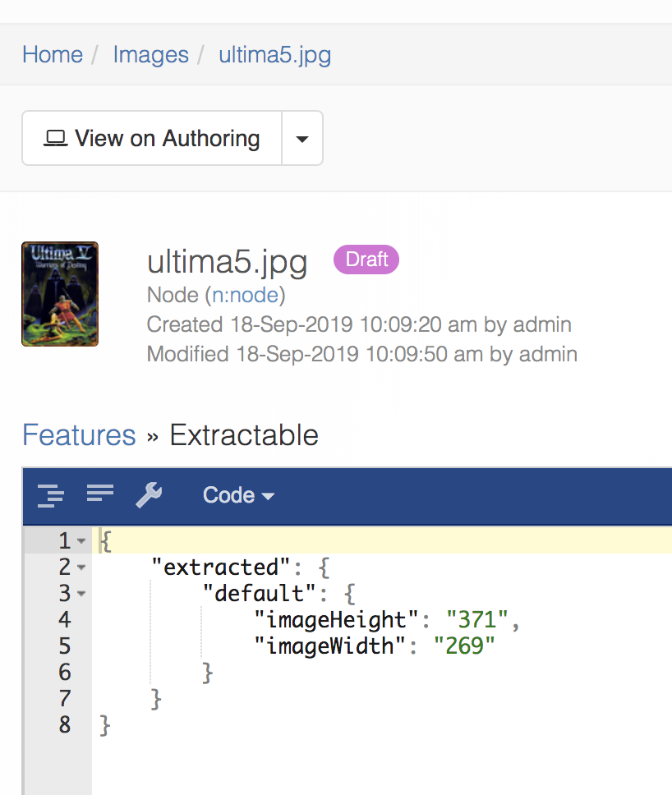Click the compact JSON icon
Image resolution: width=672 pixels, height=795 pixels.
(x=99, y=494)
